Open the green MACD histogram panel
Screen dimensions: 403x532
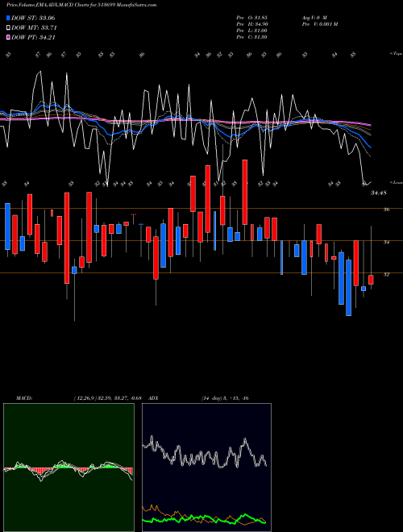click(69, 468)
